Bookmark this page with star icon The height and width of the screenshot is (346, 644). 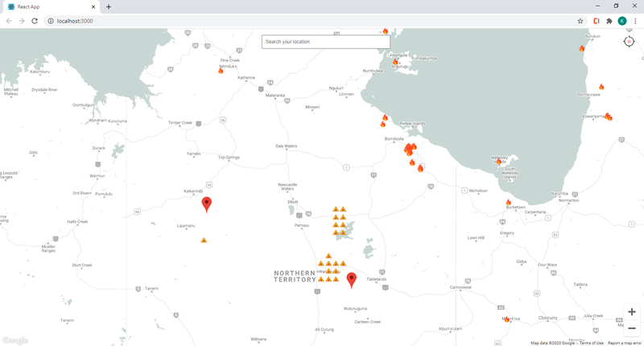point(580,20)
